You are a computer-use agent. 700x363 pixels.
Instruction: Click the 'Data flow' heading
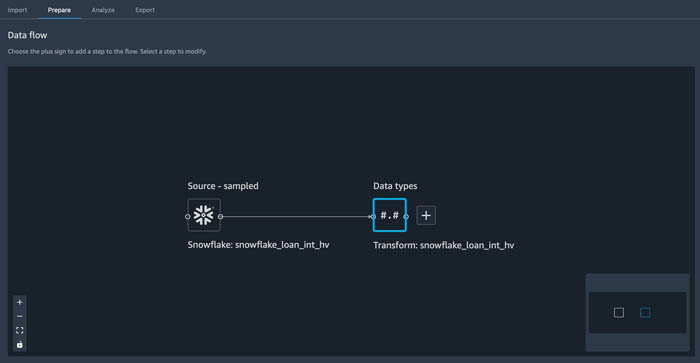pyautogui.click(x=27, y=35)
